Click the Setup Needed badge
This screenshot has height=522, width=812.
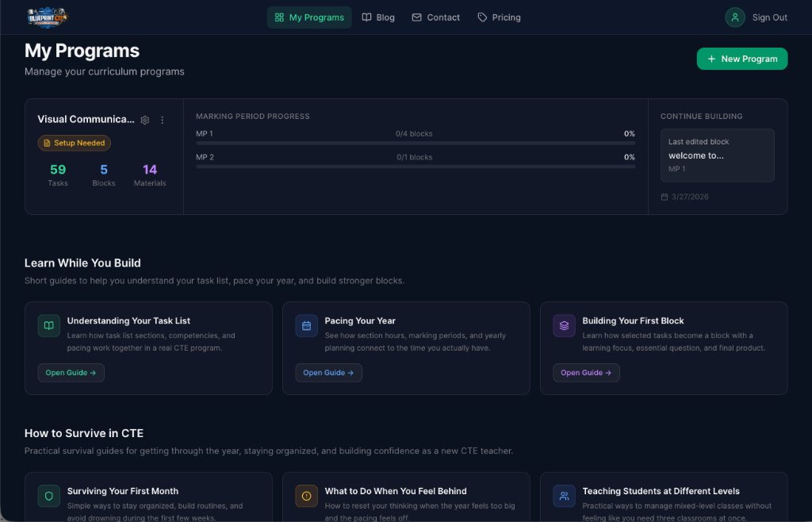[x=74, y=143]
